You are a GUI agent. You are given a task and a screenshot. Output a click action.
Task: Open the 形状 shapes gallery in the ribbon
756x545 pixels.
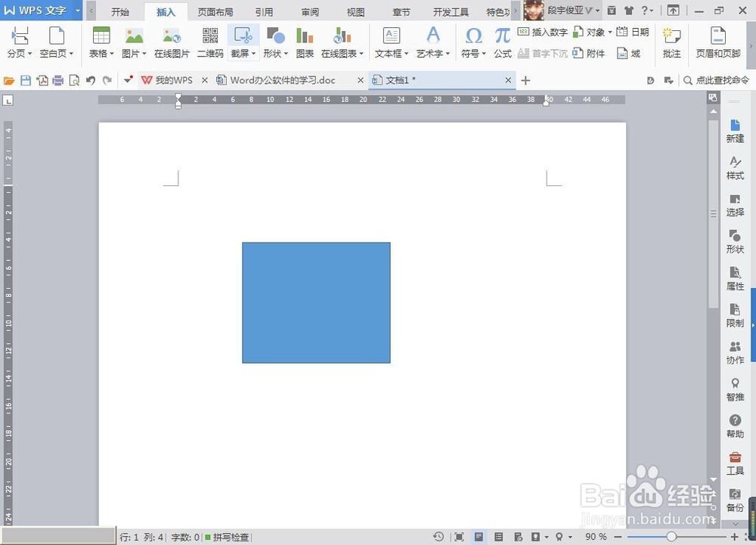click(275, 42)
